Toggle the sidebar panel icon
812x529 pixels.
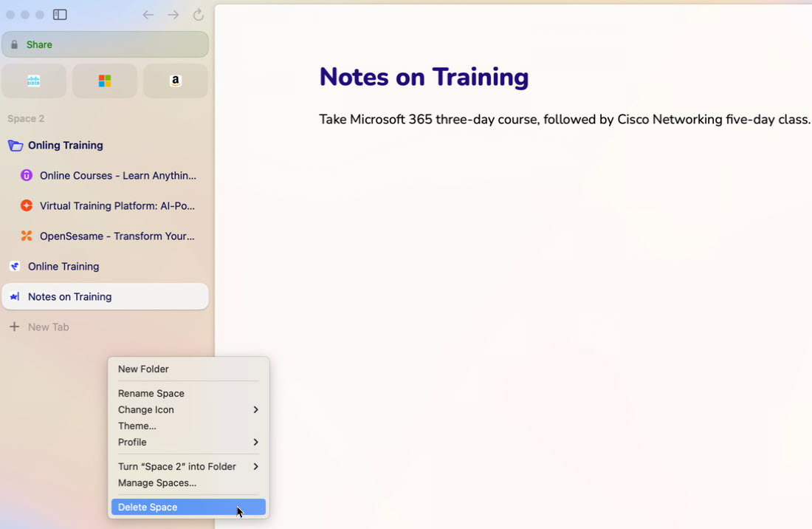[x=61, y=15]
